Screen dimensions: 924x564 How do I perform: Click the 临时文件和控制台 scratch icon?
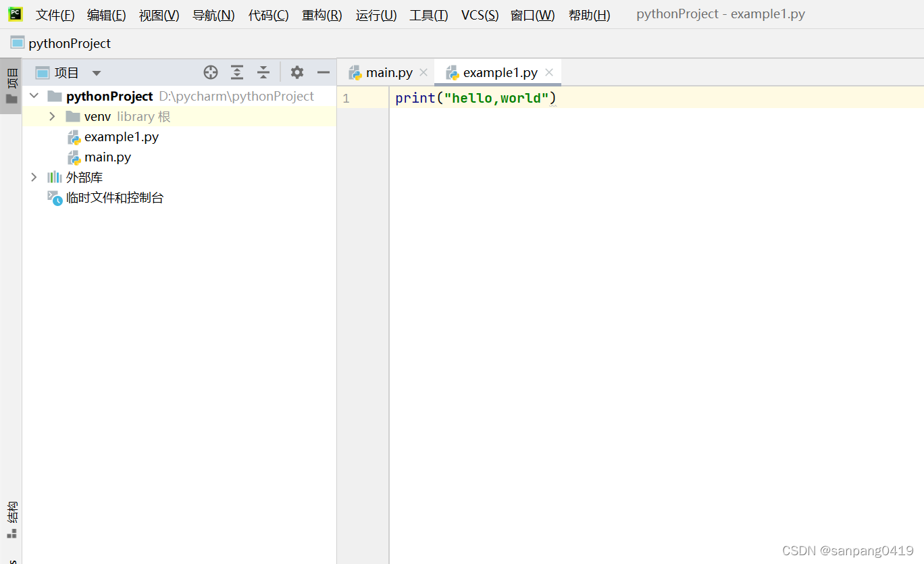pyautogui.click(x=55, y=197)
